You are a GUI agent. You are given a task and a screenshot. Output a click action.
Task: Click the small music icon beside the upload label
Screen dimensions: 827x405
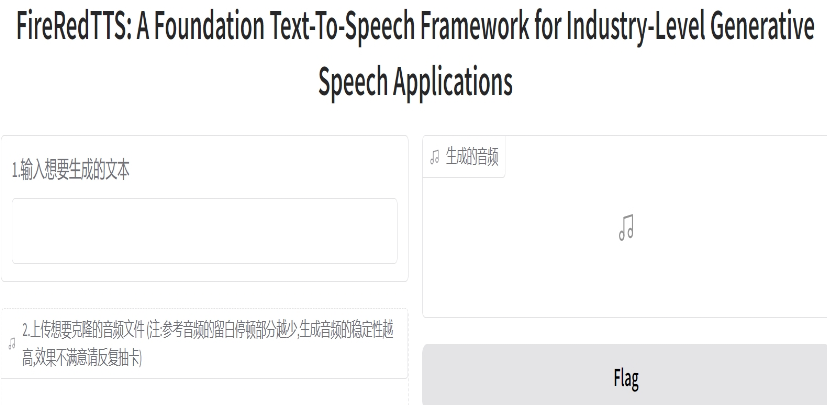[12, 344]
